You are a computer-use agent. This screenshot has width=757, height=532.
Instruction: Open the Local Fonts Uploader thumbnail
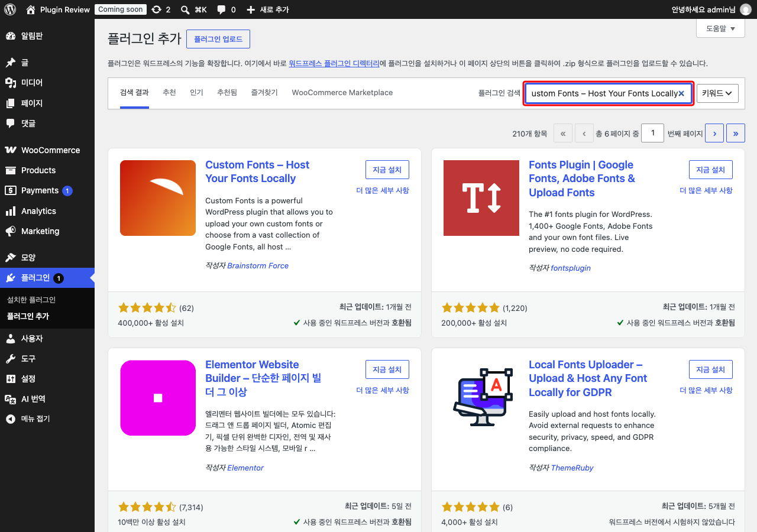[x=481, y=398]
